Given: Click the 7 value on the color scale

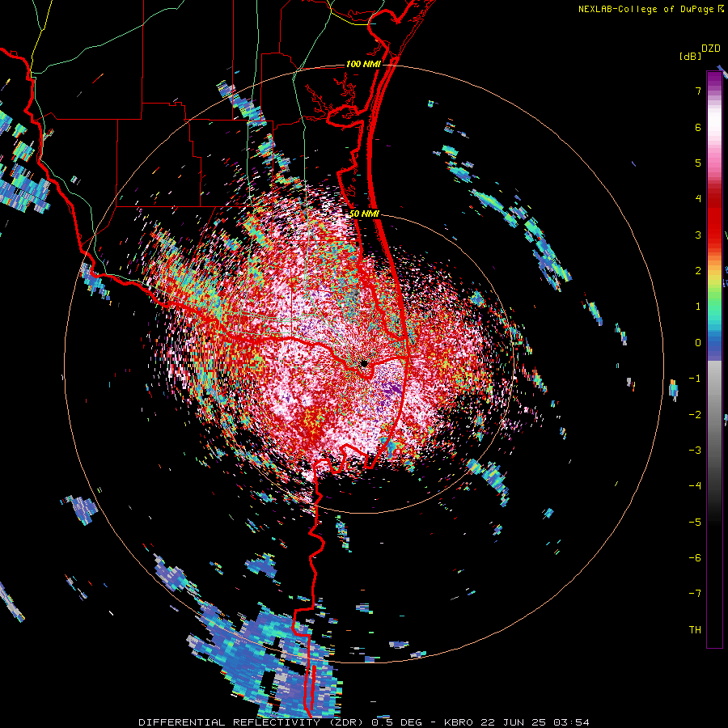Looking at the screenshot, I should (698, 91).
